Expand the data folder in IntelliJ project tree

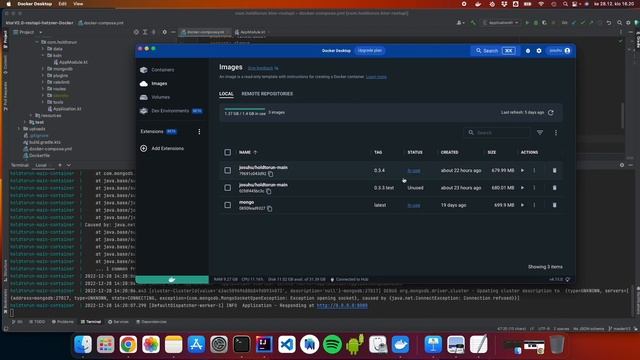point(43,49)
